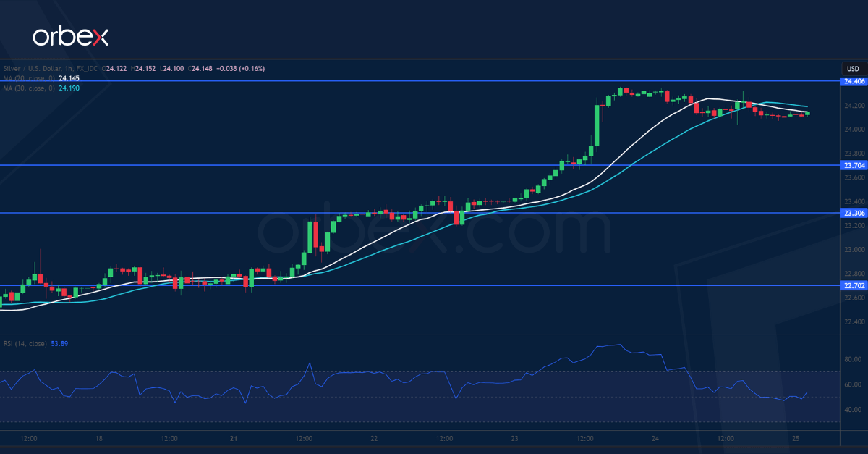Image resolution: width=868 pixels, height=454 pixels.
Task: Click the Orbex logo
Action: [72, 35]
